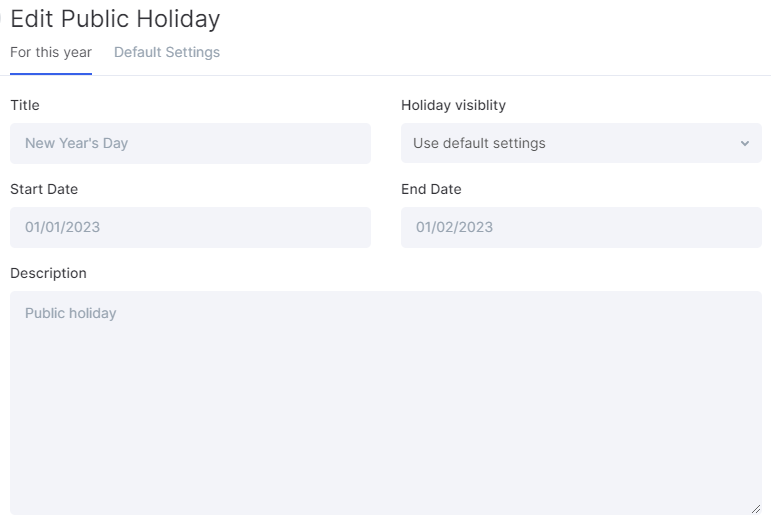The image size is (771, 531).
Task: Click the Use default settings option text
Action: click(x=479, y=143)
